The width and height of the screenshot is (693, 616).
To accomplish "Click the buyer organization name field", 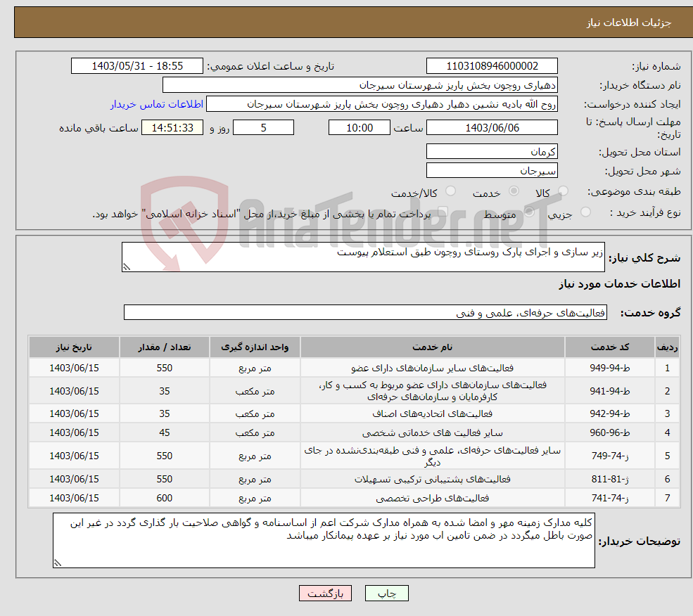I will click(360, 85).
